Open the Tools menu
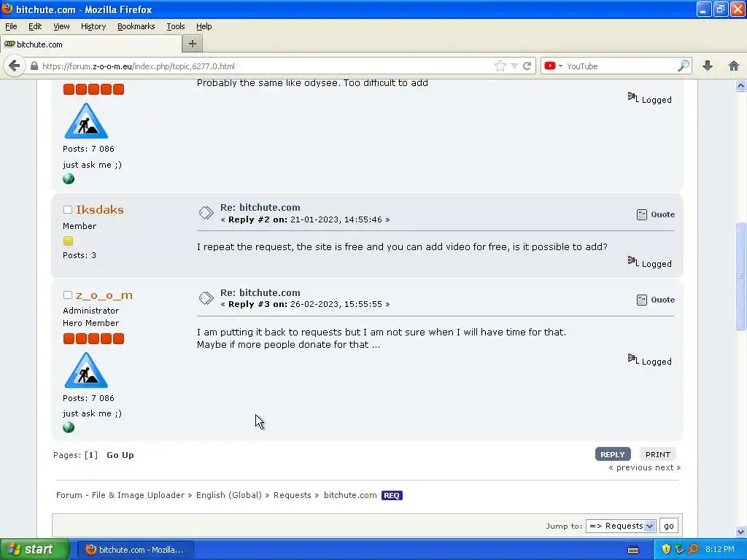 [176, 26]
